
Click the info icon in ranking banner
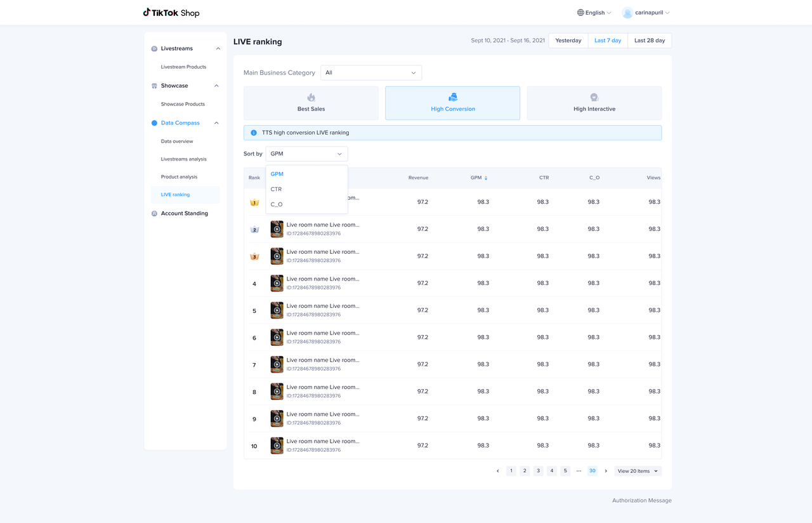point(254,133)
